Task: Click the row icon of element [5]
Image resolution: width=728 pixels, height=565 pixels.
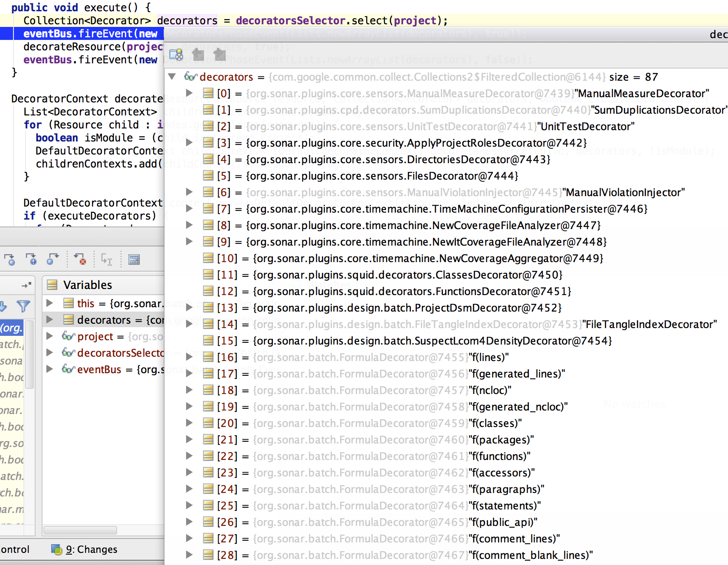Action: coord(209,176)
